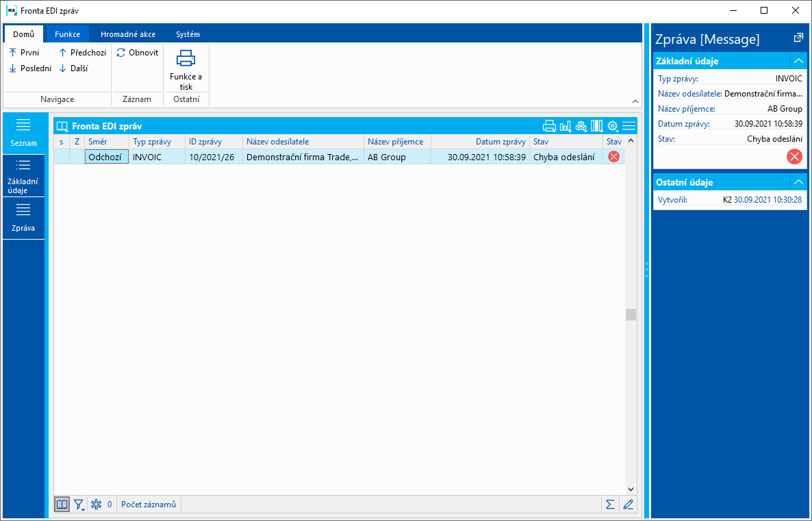Sort by ID zprávy column header
The image size is (812, 521).
tap(214, 142)
